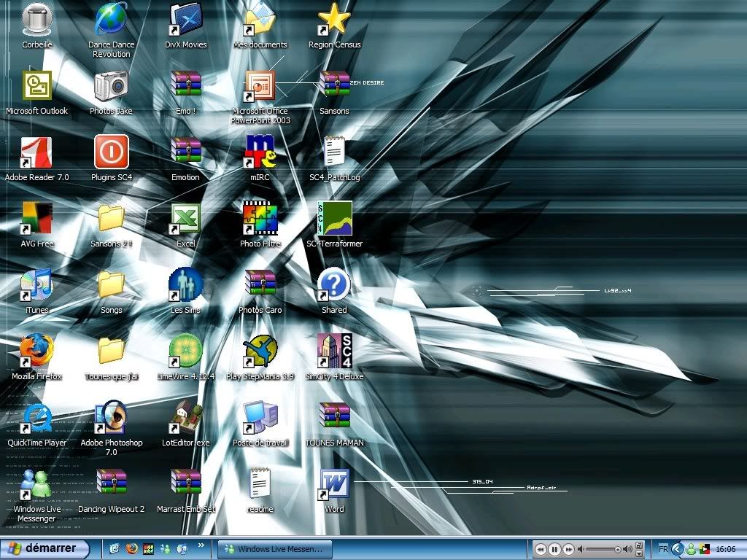Open AVG tray icon
This screenshot has height=560, width=747.
click(705, 549)
